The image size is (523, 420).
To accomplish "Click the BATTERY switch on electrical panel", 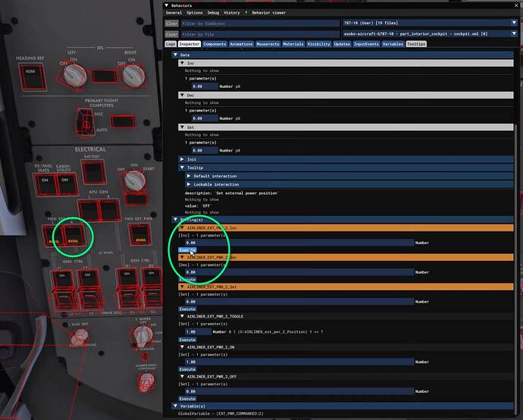I will (x=94, y=172).
